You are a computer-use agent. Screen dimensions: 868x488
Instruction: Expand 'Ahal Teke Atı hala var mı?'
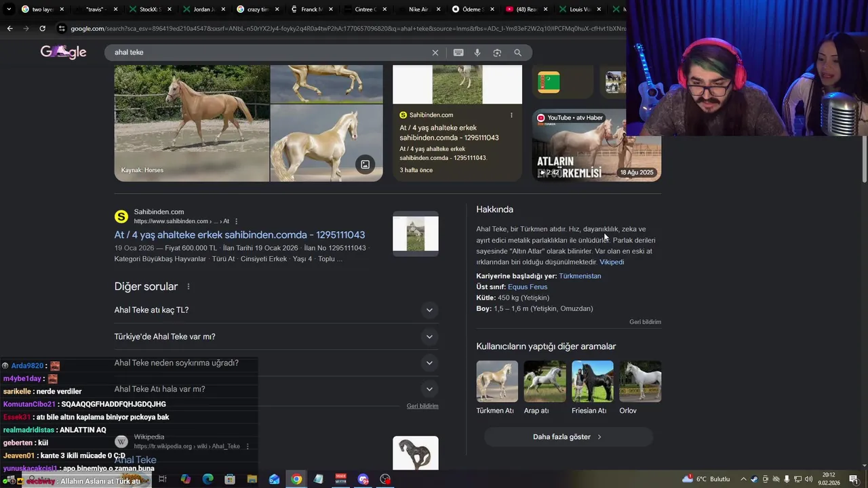(277, 389)
